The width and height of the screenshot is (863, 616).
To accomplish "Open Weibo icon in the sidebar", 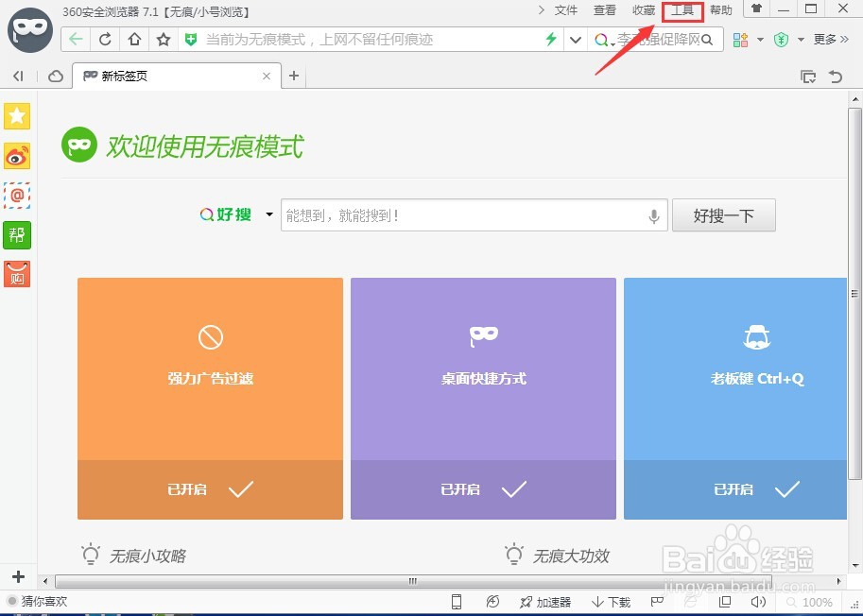I will pos(17,156).
